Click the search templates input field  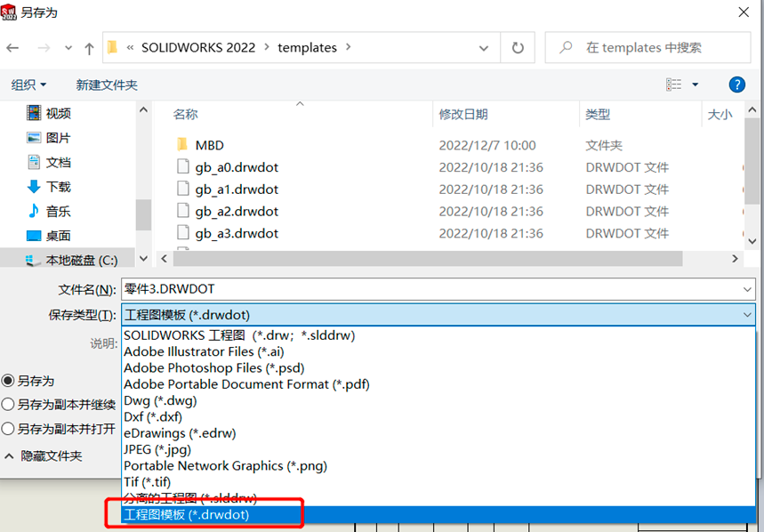coord(647,47)
